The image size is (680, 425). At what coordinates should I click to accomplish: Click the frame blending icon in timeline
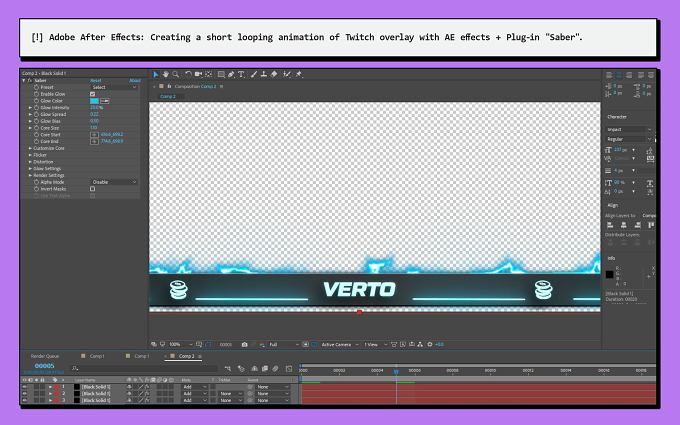[x=265, y=369]
